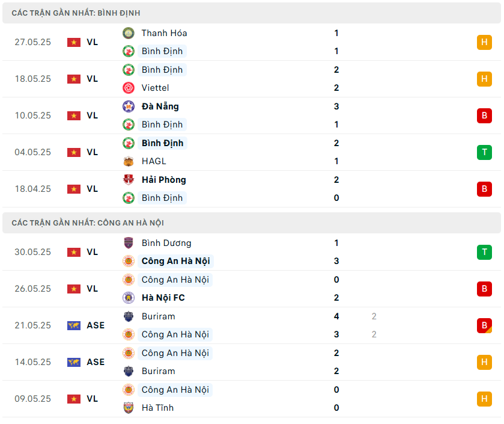
Task: Click the Vietnam flag for 27.05.25 match
Action: coord(74,42)
